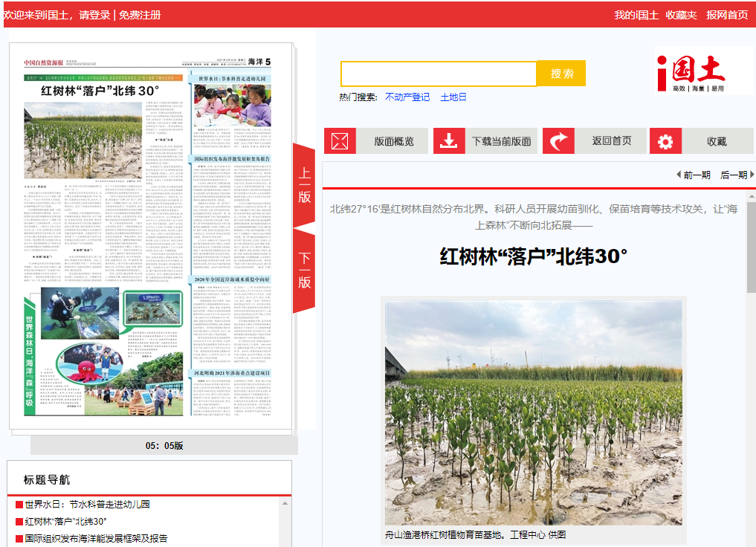
Task: Focus the search input field
Action: pos(439,74)
